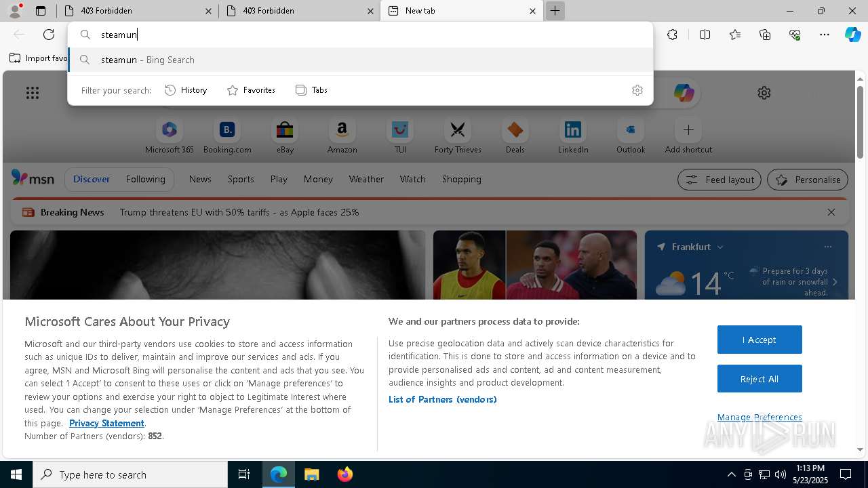
Task: Click the page vertical scrollbar
Action: [x=860, y=122]
